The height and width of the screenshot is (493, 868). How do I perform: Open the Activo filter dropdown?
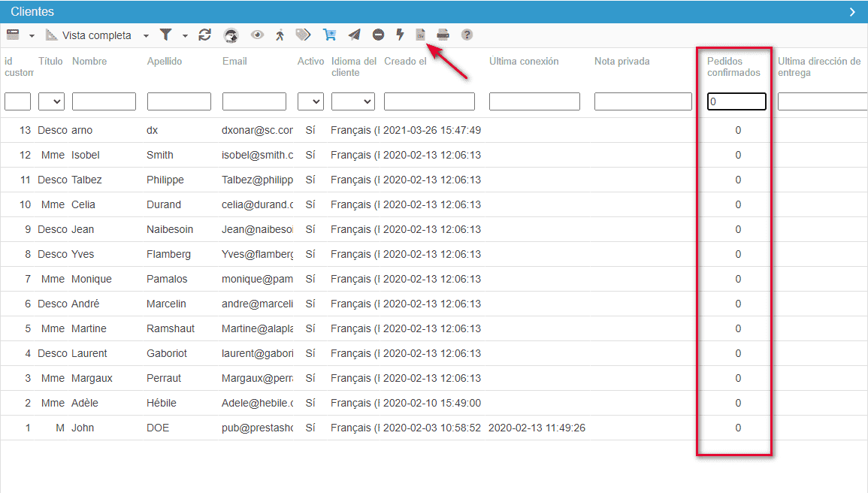310,101
